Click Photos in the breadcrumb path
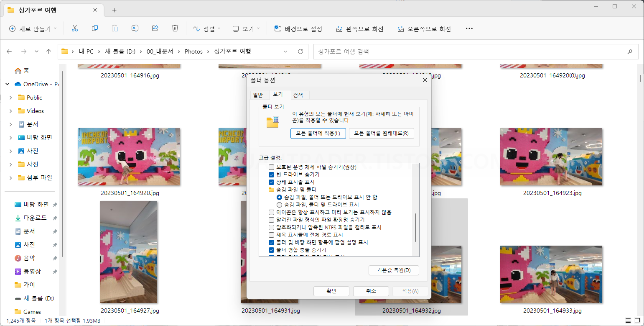 tap(193, 51)
